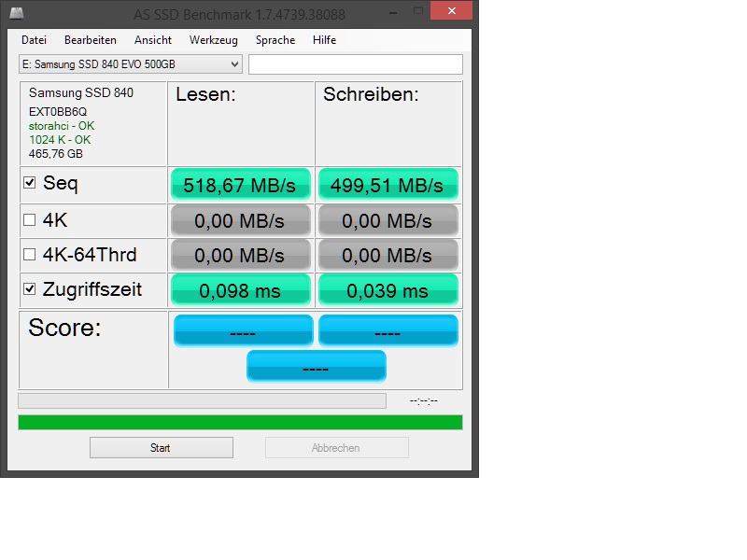The height and width of the screenshot is (560, 747).
Task: Click the 4K-64Thrd test label
Action: pyautogui.click(x=90, y=255)
